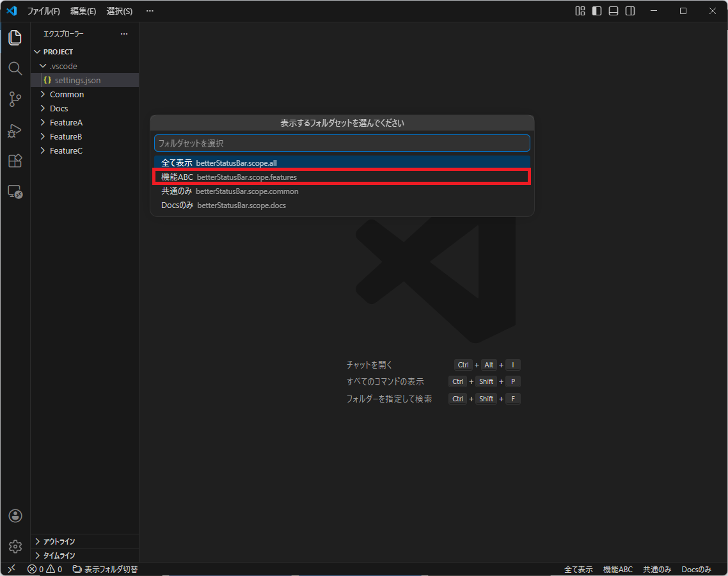This screenshot has height=576, width=728.
Task: Toggle the primary side bar layout icon
Action: coord(597,11)
